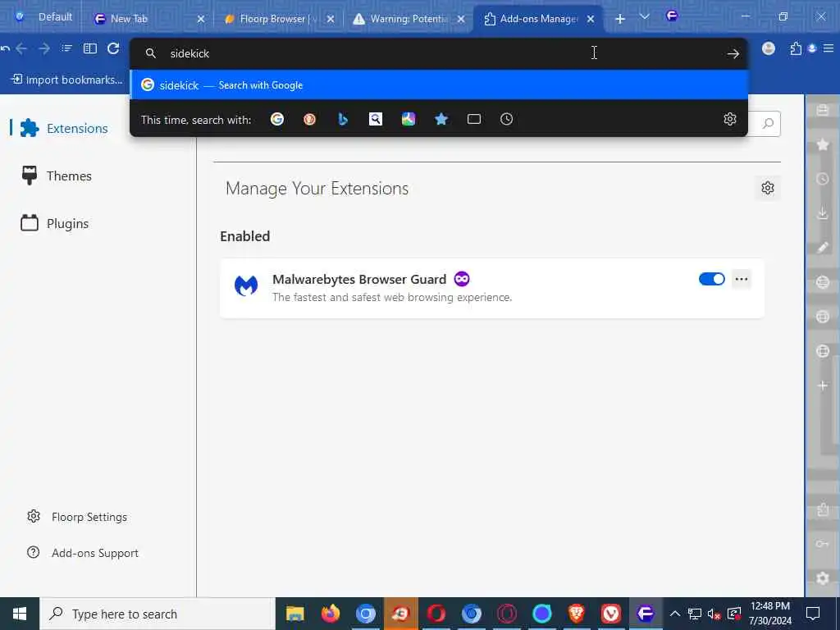Select 'sidekick — Search with Google' suggestion
Viewport: 840px width, 630px height.
point(439,85)
